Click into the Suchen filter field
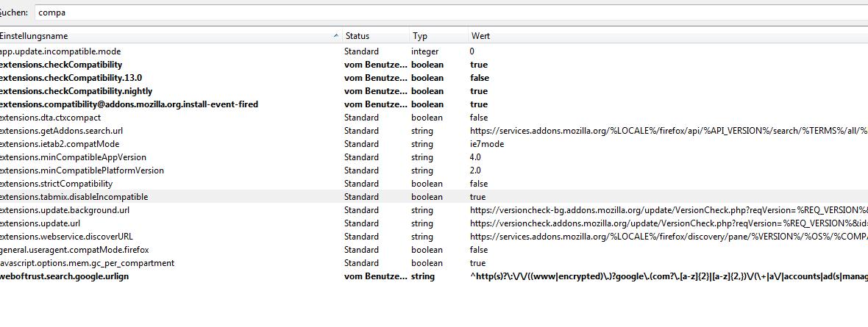The width and height of the screenshot is (868, 327). pyautogui.click(x=441, y=12)
